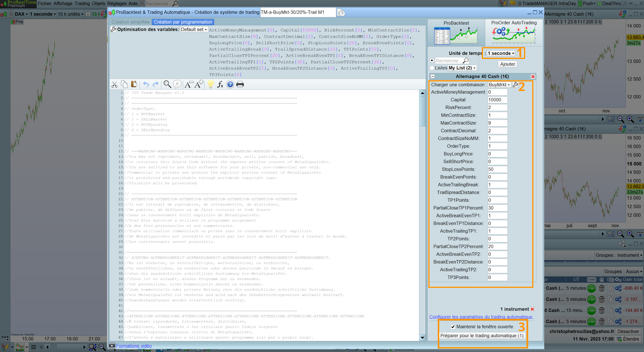Click the Capital value field
The image size is (644, 352).
point(497,100)
